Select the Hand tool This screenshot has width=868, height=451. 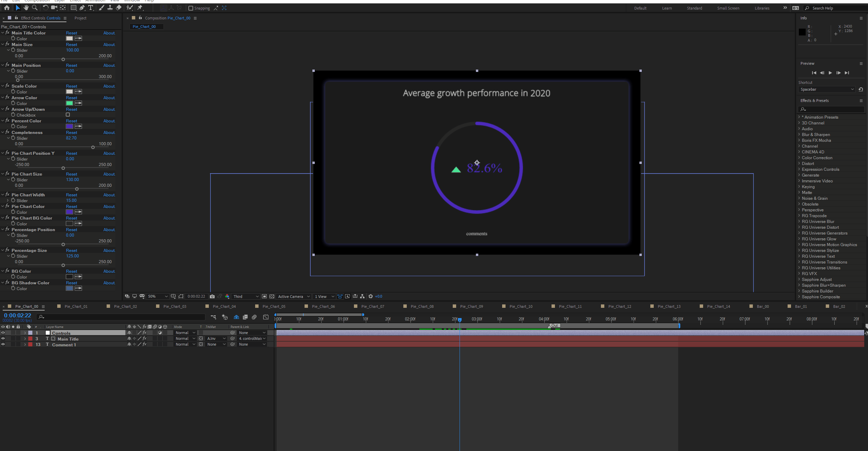click(x=26, y=7)
